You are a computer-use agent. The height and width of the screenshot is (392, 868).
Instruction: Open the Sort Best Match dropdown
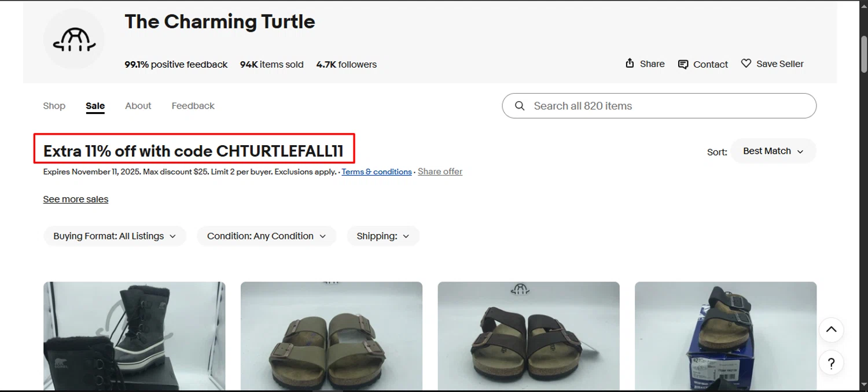coord(773,151)
